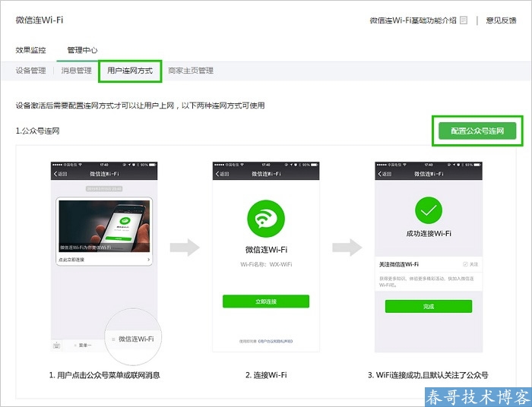Click the first phone screenshot promo image
The width and height of the screenshot is (532, 407).
coord(104,226)
